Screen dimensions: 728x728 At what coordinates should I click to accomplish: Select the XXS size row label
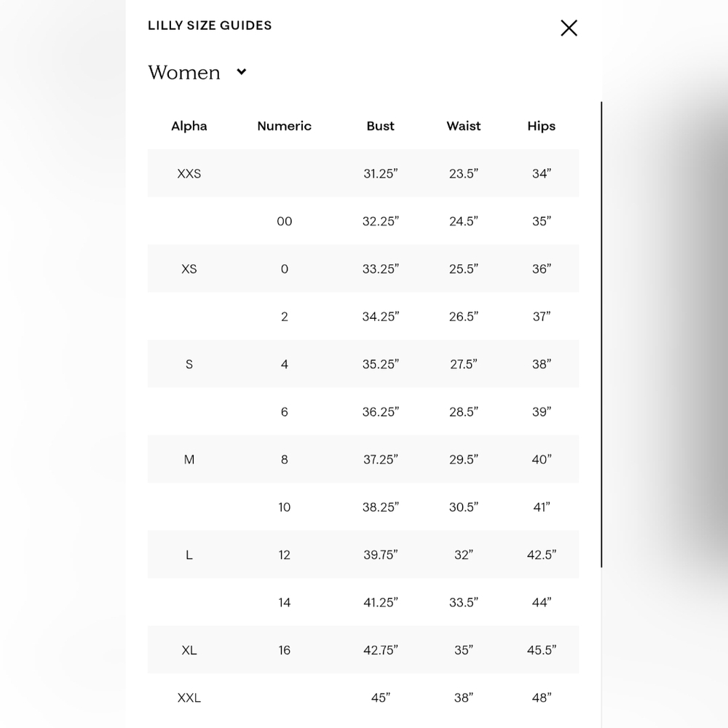pyautogui.click(x=189, y=174)
